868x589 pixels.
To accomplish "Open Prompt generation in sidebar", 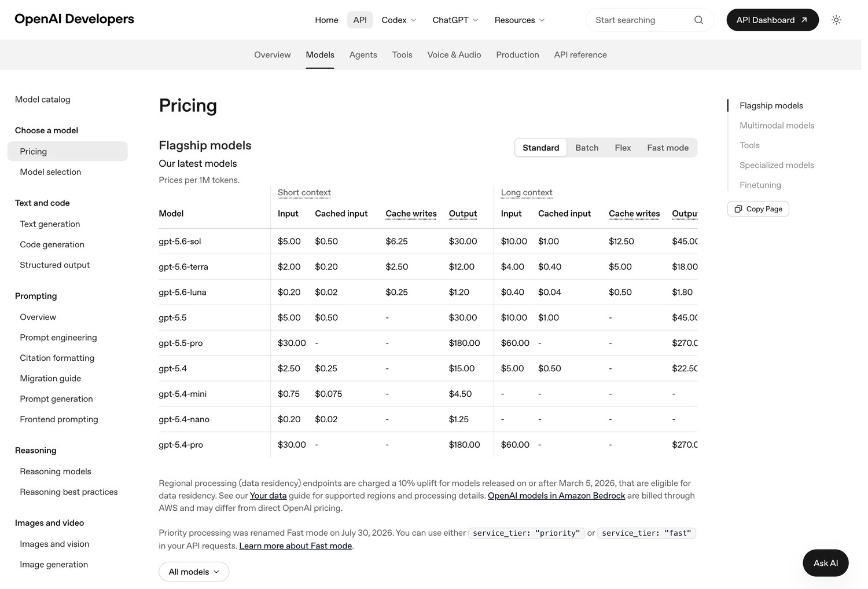I will coord(56,399).
